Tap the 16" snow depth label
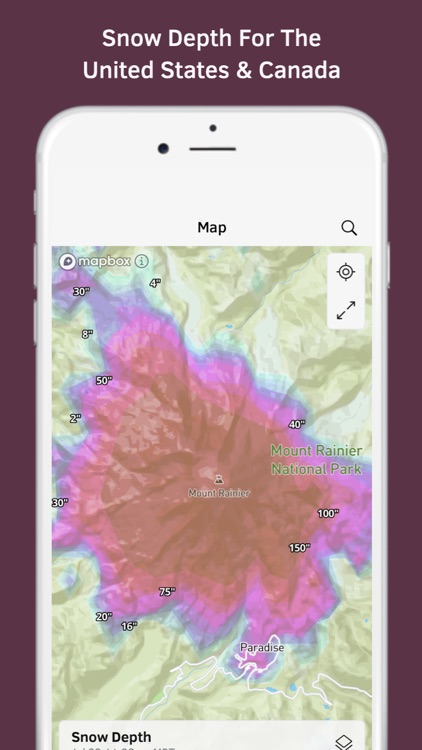Screen dimensions: 422x750 pos(129,626)
